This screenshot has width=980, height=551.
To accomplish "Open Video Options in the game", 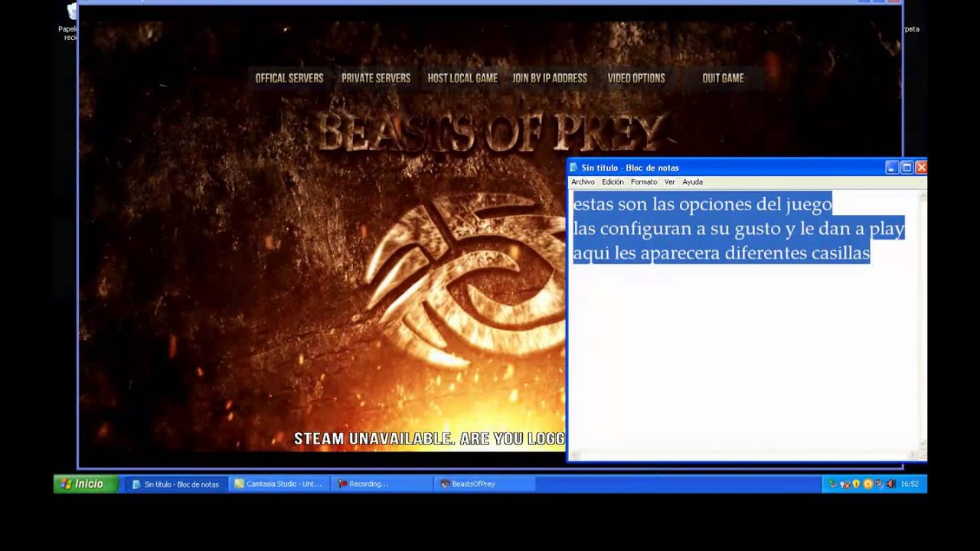I will [636, 78].
